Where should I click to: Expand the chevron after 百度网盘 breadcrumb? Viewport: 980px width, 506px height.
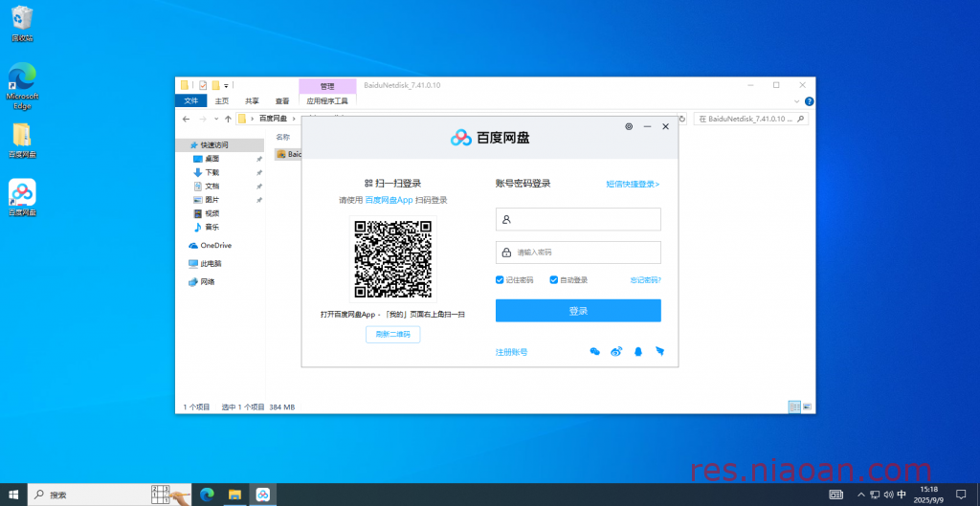[x=293, y=119]
